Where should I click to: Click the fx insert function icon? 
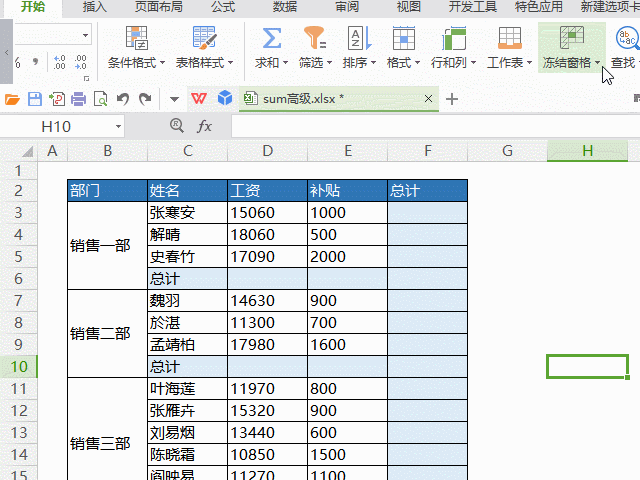[204, 127]
